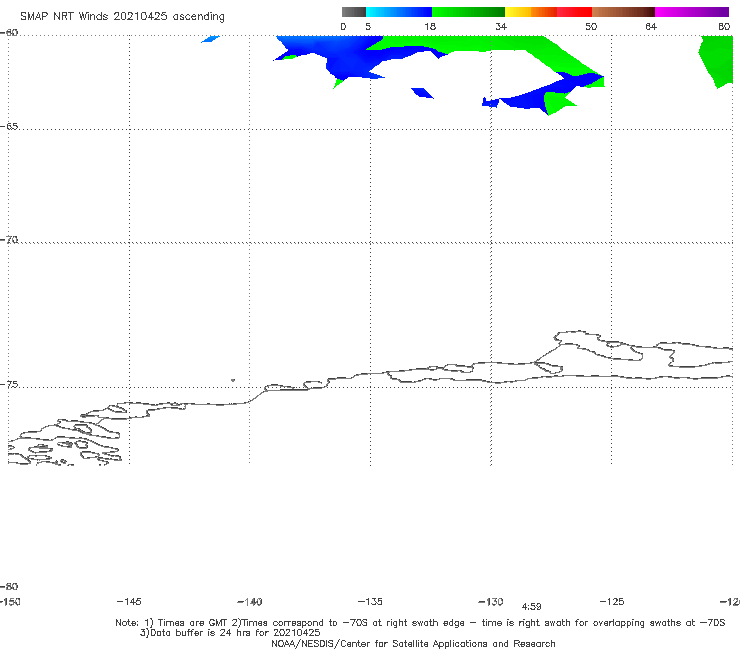Click the brown segment of the color bar
The height and width of the screenshot is (650, 740).
click(623, 12)
